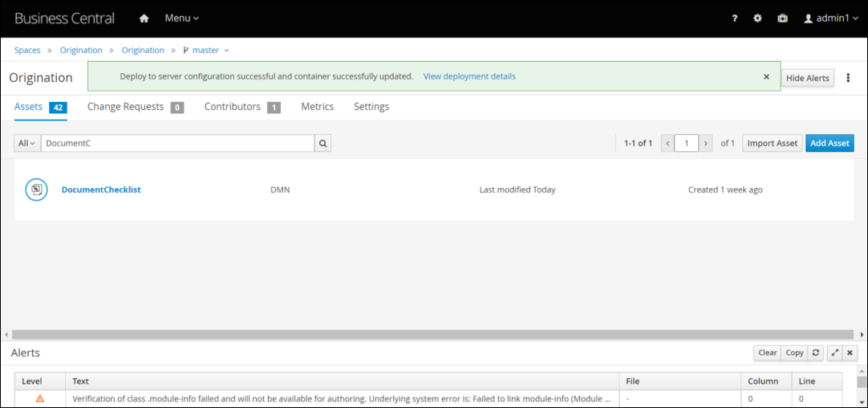The height and width of the screenshot is (408, 868).
Task: Refresh the Alerts panel
Action: click(x=815, y=353)
